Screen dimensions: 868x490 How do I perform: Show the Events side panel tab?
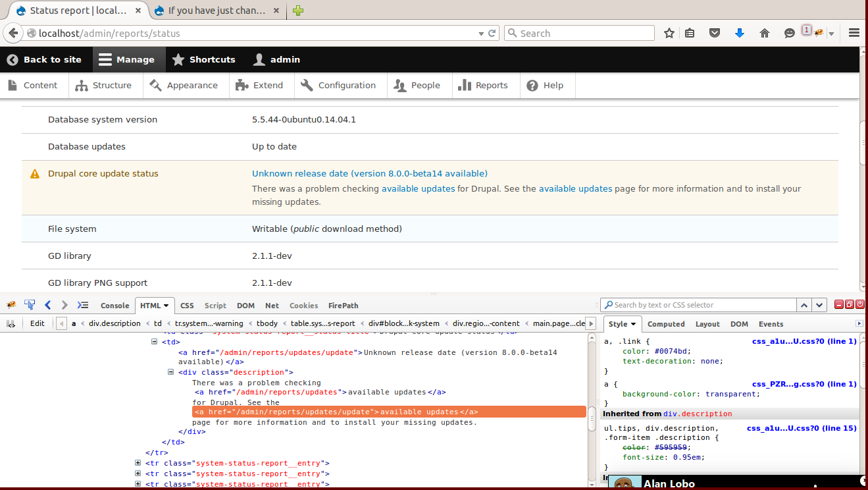click(x=771, y=324)
